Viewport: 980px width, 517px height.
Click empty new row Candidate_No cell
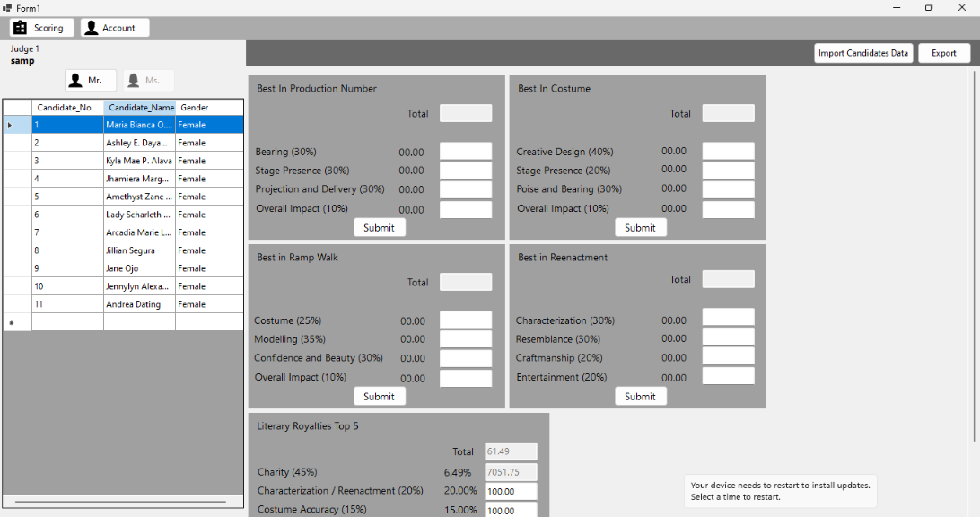coord(67,322)
